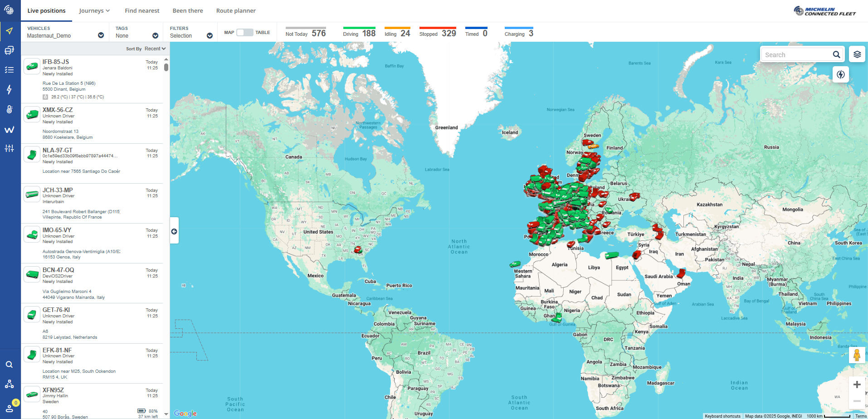Click the Street View pegman icon
868x419 pixels.
click(856, 355)
